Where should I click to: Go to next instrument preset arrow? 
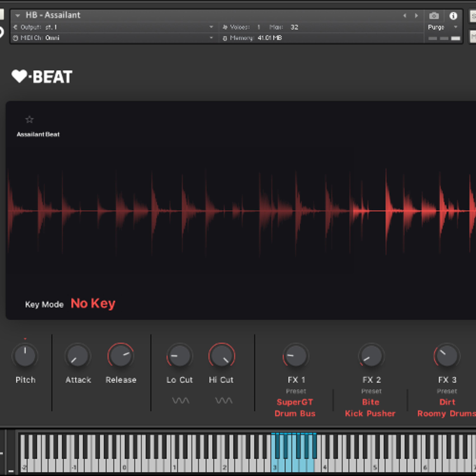[416, 16]
